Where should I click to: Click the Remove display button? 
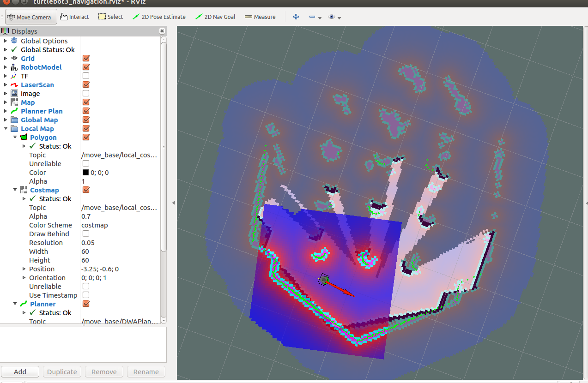[x=104, y=371]
